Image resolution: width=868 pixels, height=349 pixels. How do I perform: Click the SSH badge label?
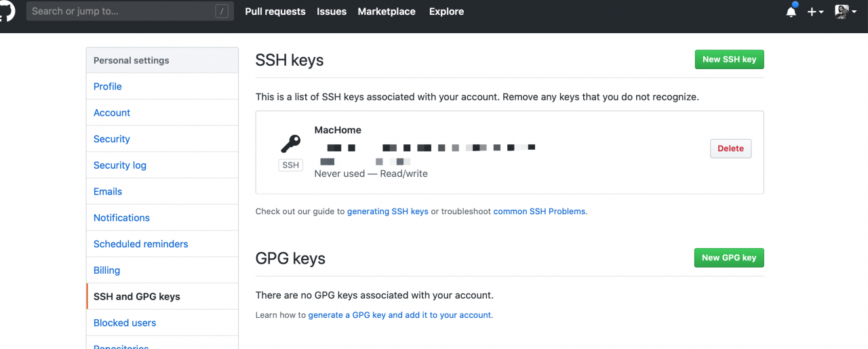(x=290, y=165)
